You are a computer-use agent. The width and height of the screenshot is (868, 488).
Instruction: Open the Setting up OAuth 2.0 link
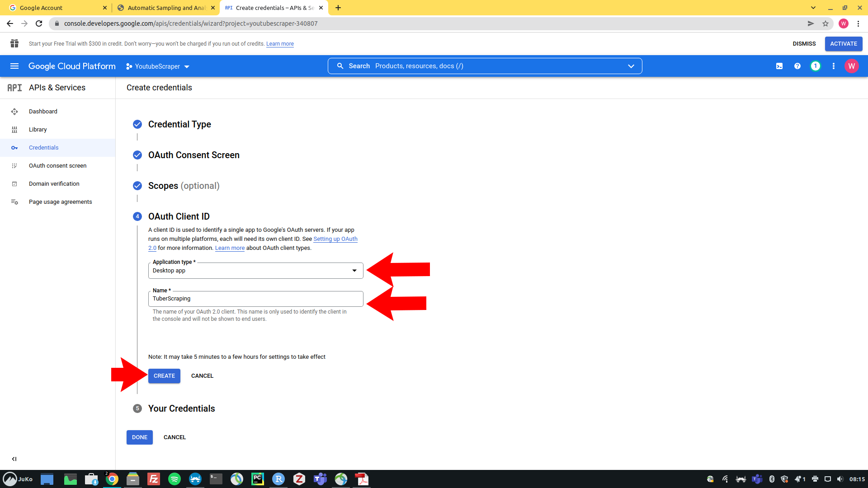[335, 239]
